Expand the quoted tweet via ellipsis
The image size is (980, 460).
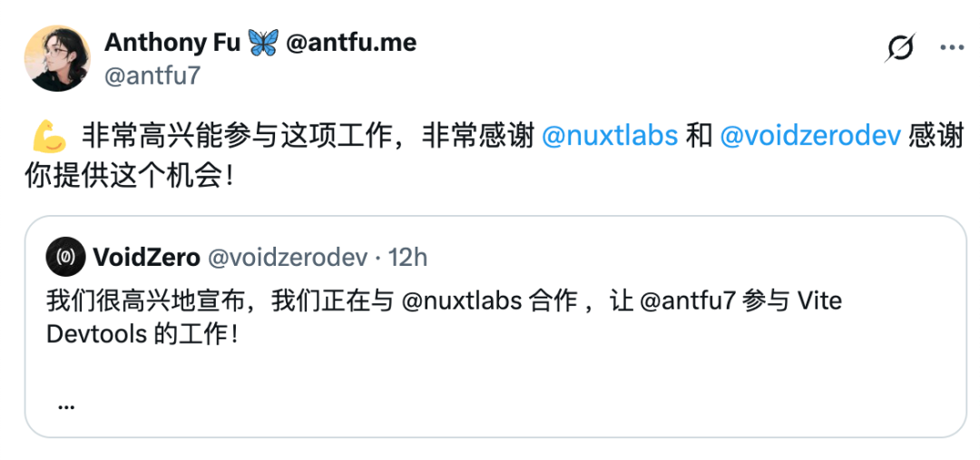pos(66,406)
